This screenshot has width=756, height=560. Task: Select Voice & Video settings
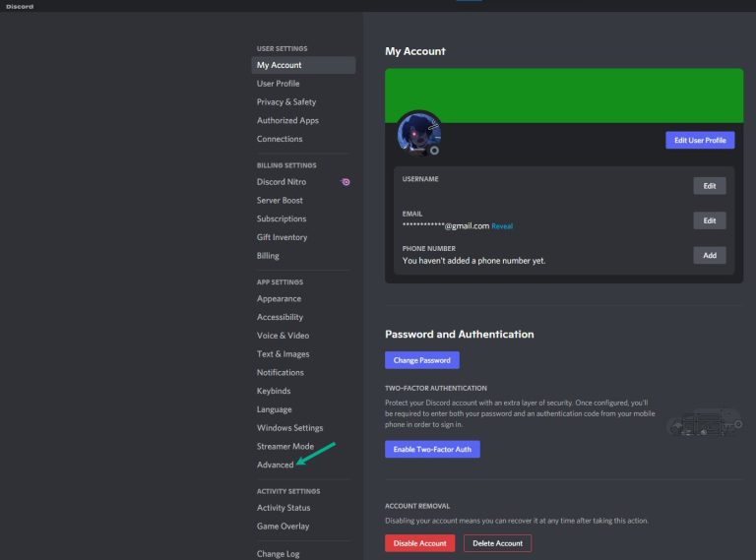[283, 336]
